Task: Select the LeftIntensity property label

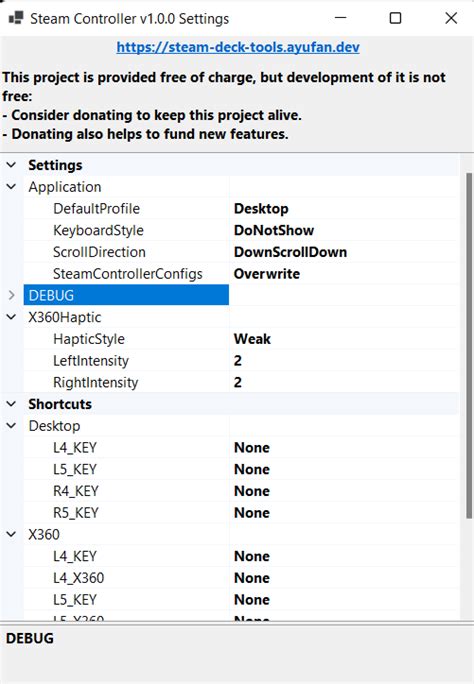Action: (x=91, y=361)
